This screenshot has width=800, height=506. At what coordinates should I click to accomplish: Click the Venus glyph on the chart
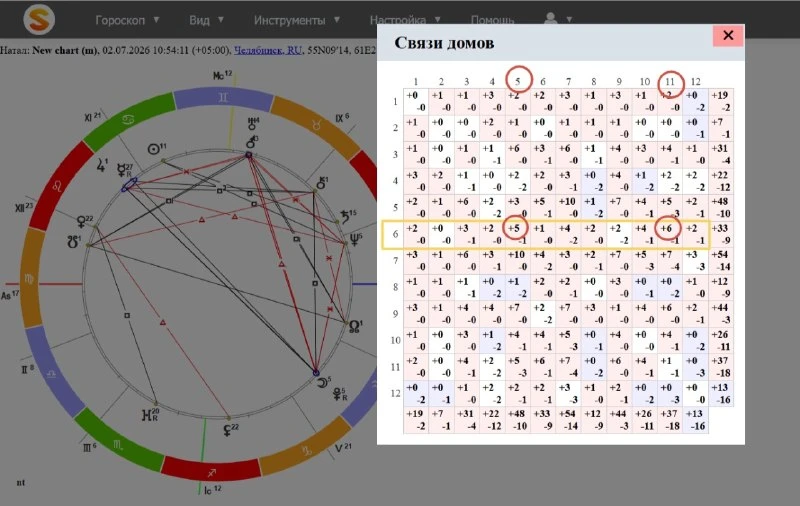point(81,222)
